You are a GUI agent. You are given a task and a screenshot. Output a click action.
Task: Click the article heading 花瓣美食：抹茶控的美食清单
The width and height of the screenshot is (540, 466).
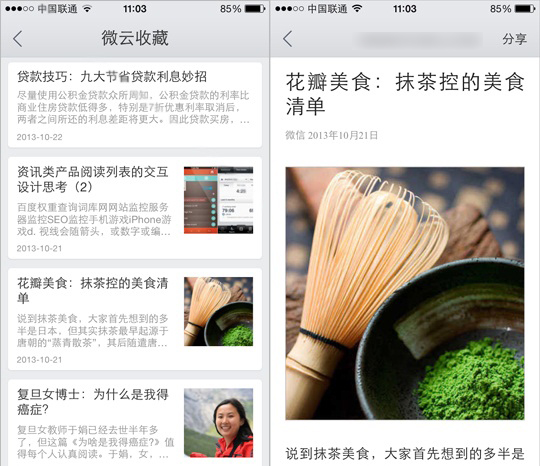405,94
